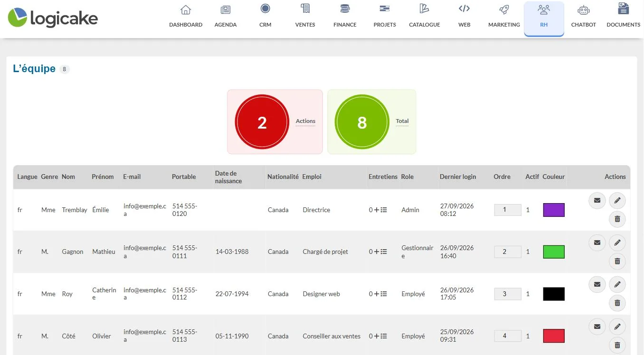The height and width of the screenshot is (355, 644).
Task: Delete Mathieu Gagnon's row
Action: tap(617, 261)
